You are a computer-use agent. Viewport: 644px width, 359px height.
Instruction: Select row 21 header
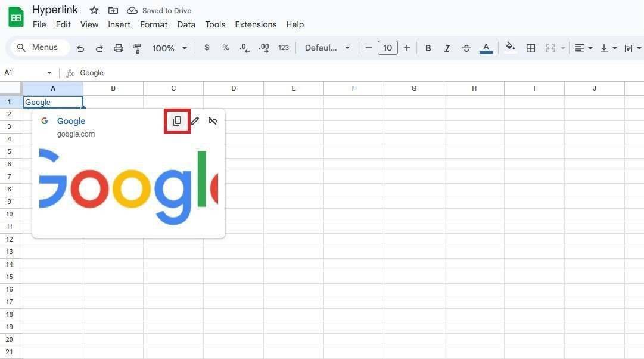[10, 352]
